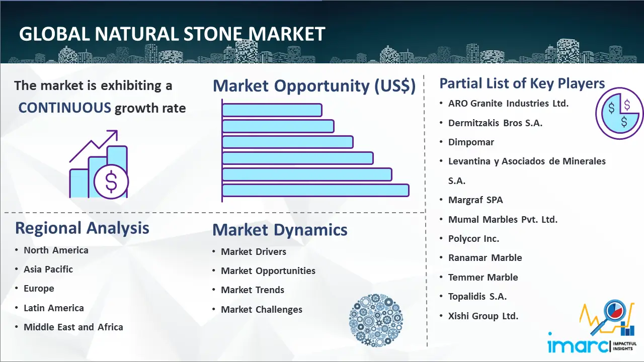The height and width of the screenshot is (362, 644).
Task: Switch to the Market Opportunity (US$) heading
Action: click(314, 85)
